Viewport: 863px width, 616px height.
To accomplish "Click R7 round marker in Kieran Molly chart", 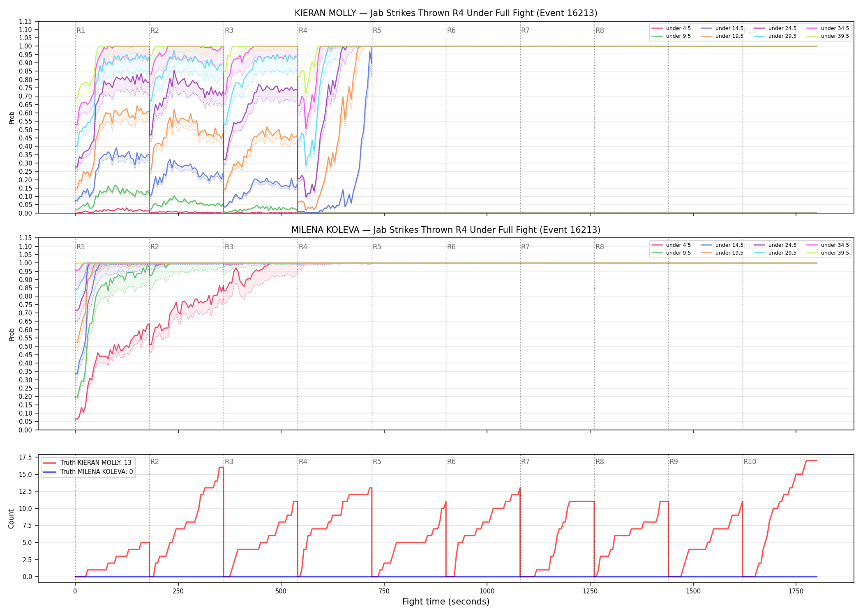I will point(525,30).
